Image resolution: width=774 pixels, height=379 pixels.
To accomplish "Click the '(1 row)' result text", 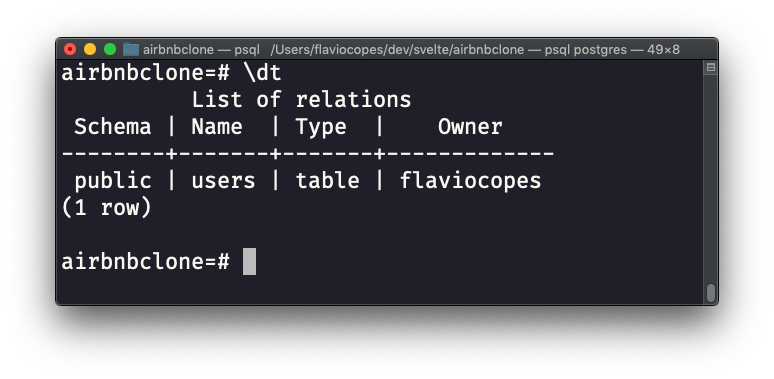I will coord(106,208).
